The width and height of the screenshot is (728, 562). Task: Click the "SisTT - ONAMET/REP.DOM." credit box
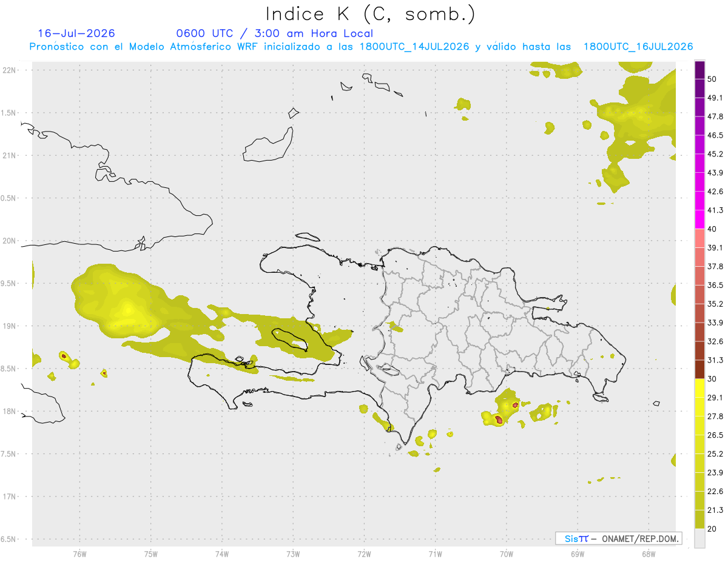(x=619, y=538)
